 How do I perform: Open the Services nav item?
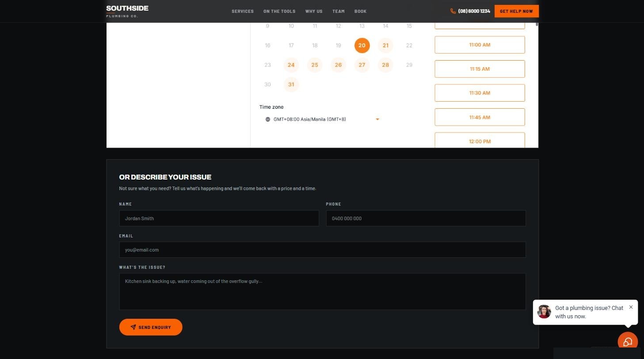point(243,11)
